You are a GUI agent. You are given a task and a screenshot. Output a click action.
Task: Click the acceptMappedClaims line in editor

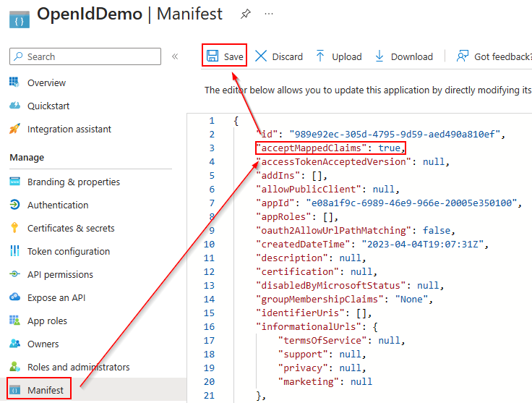[330, 148]
